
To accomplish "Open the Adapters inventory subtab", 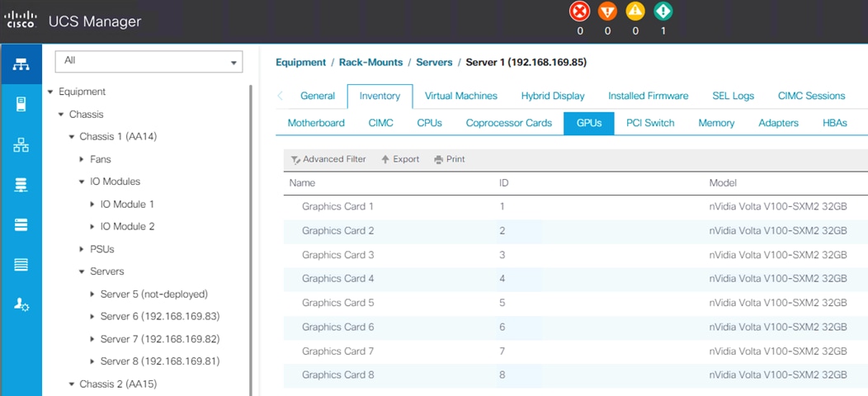I will pyautogui.click(x=778, y=123).
